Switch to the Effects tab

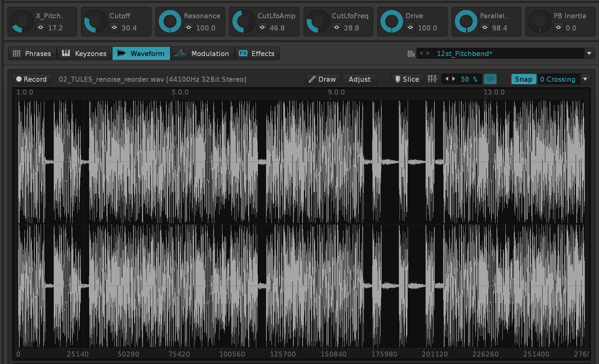pyautogui.click(x=257, y=53)
